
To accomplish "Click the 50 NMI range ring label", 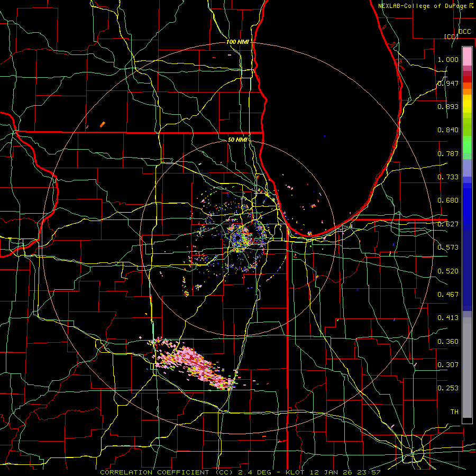I will point(237,140).
